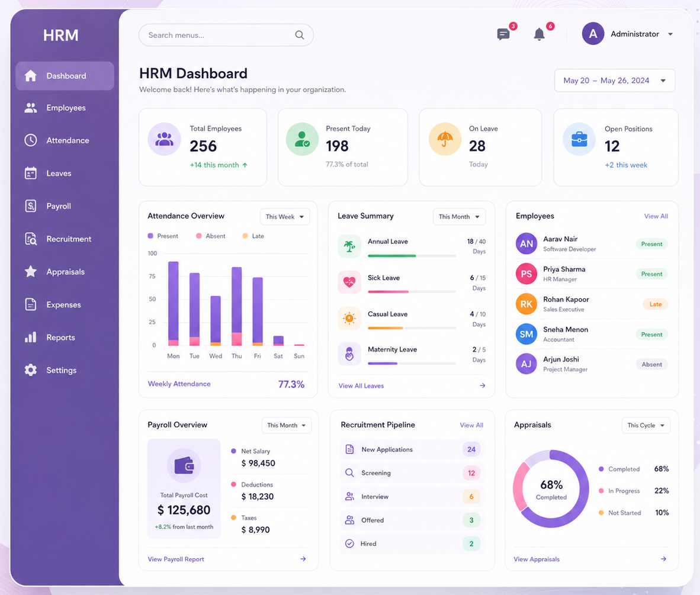This screenshot has height=595, width=700.
Task: Open Reports in the sidebar
Action: click(65, 337)
